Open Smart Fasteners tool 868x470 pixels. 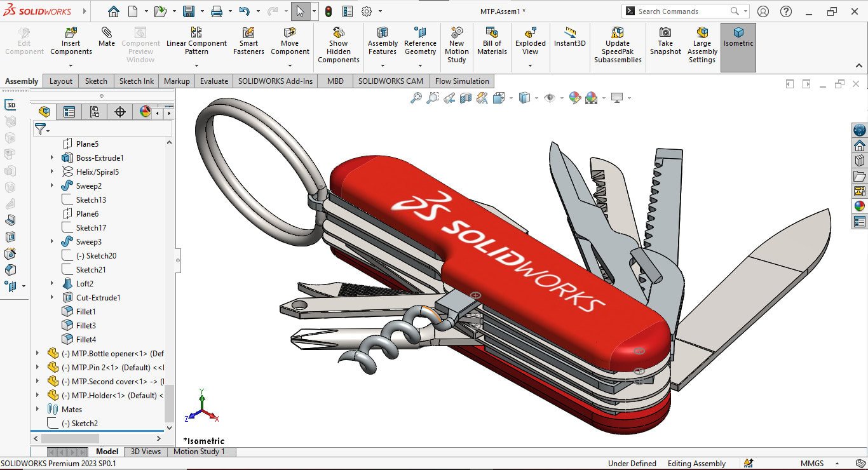248,33
